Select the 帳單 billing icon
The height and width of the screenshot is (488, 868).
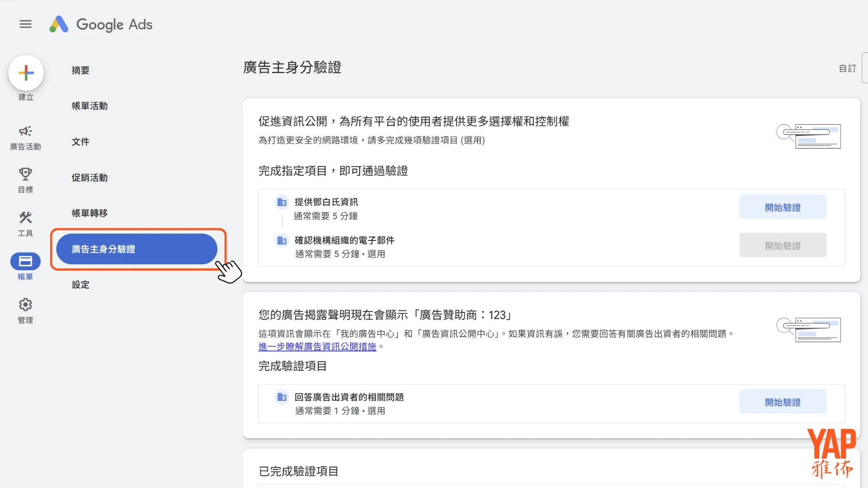(25, 261)
